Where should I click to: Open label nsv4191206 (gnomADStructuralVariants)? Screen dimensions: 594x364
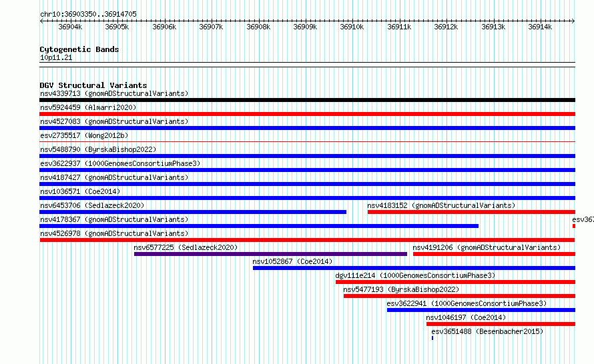click(x=487, y=247)
